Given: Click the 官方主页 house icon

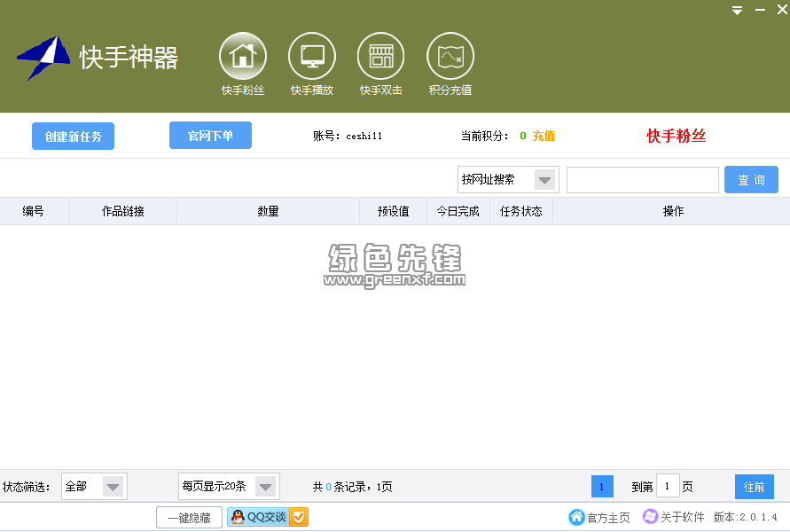Looking at the screenshot, I should tap(576, 517).
